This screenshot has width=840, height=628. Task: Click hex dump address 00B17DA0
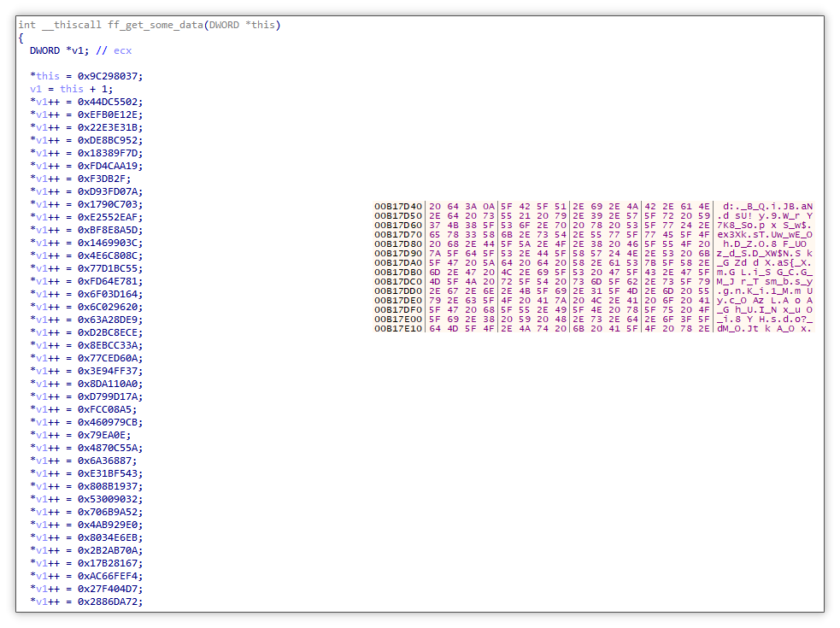point(398,262)
